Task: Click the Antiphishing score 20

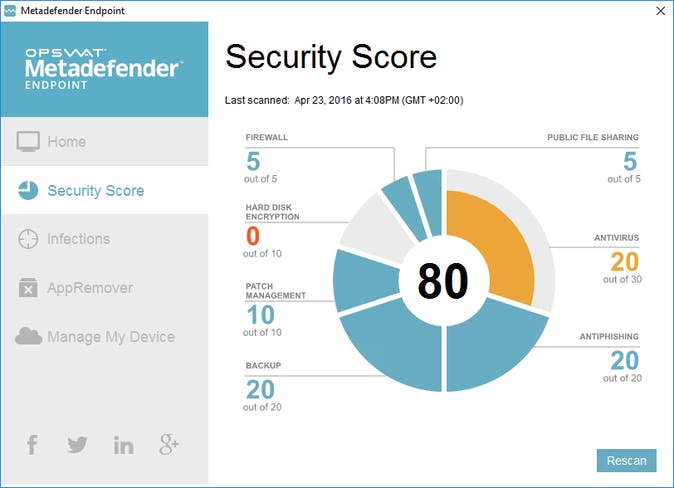Action: tap(625, 360)
